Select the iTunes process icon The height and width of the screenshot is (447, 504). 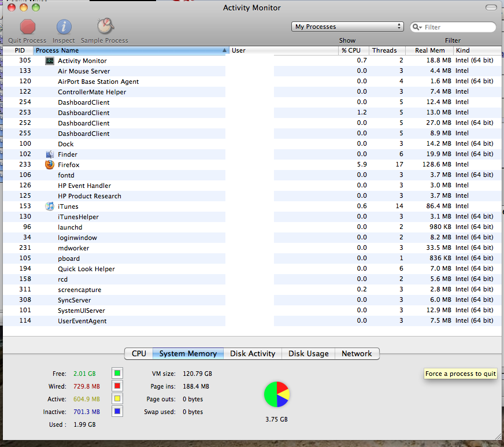pos(50,206)
